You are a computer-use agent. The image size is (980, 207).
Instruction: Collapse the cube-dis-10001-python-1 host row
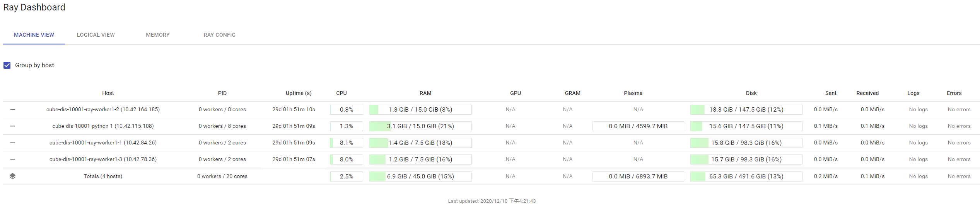12,126
